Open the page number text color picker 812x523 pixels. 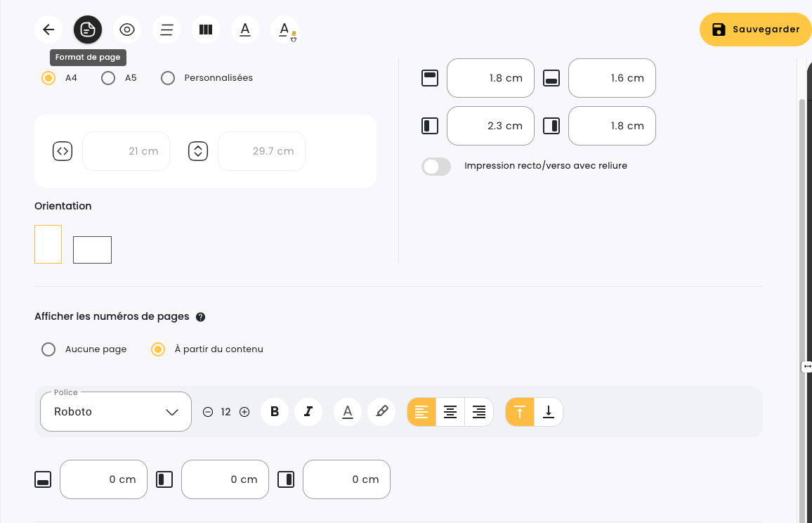click(x=347, y=412)
